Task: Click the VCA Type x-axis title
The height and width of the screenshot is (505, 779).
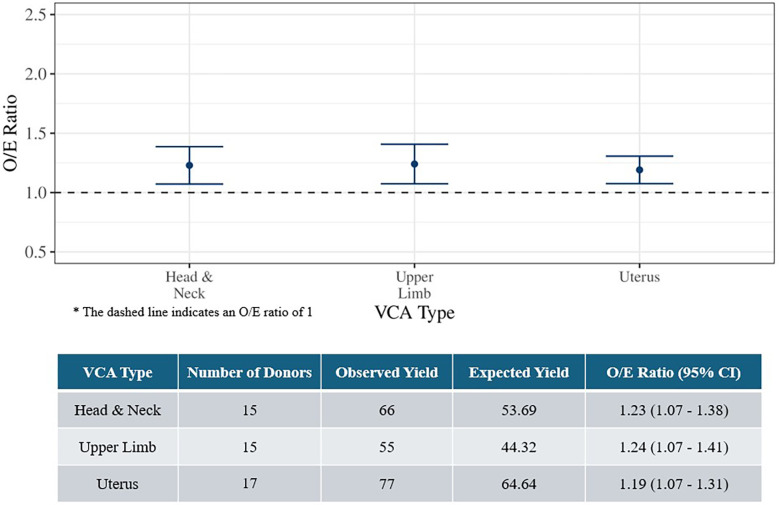Action: (414, 313)
